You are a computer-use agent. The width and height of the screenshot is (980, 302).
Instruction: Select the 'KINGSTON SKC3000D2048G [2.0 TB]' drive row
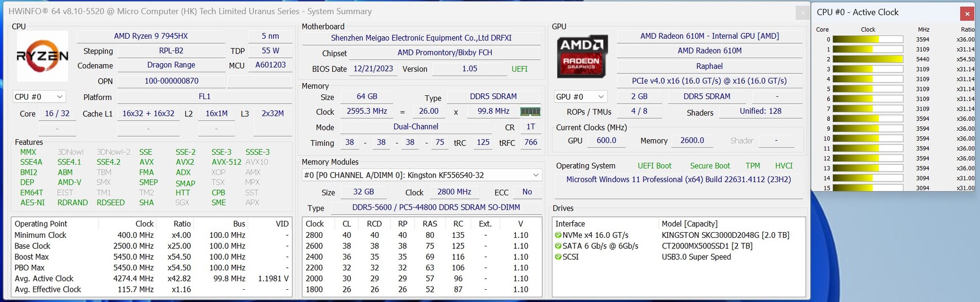pyautogui.click(x=678, y=235)
